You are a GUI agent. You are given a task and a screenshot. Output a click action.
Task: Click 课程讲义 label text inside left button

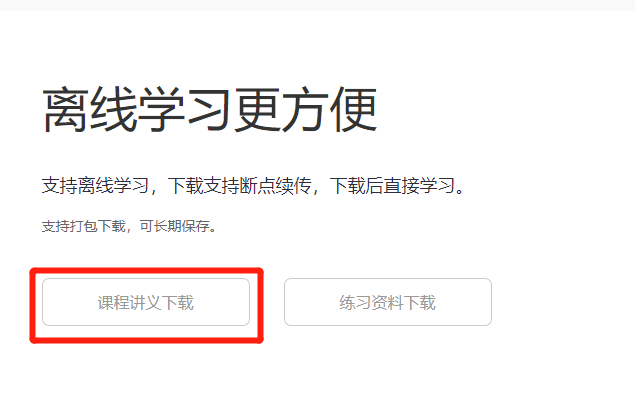point(130,303)
